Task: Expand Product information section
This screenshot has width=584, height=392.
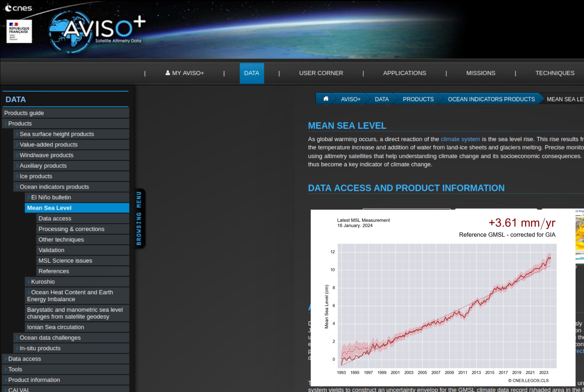Action: [x=66, y=380]
